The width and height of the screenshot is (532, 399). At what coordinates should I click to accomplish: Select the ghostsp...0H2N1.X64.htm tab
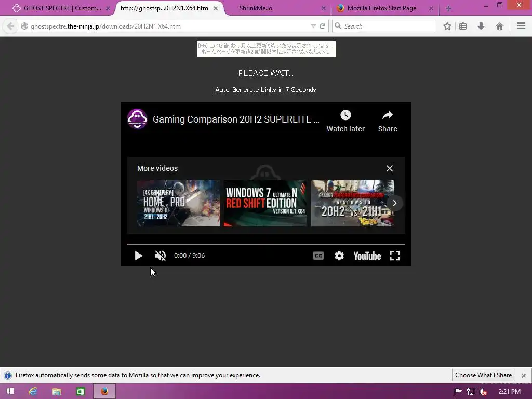coord(164,8)
